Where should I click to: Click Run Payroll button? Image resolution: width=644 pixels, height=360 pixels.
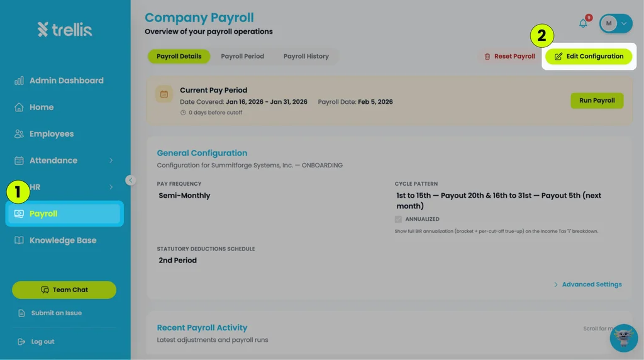coord(597,101)
